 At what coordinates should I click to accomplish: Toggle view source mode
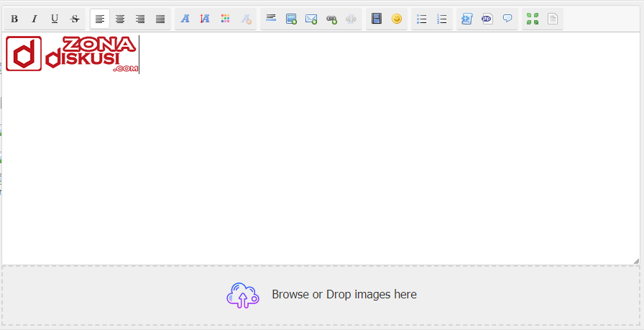tap(553, 19)
